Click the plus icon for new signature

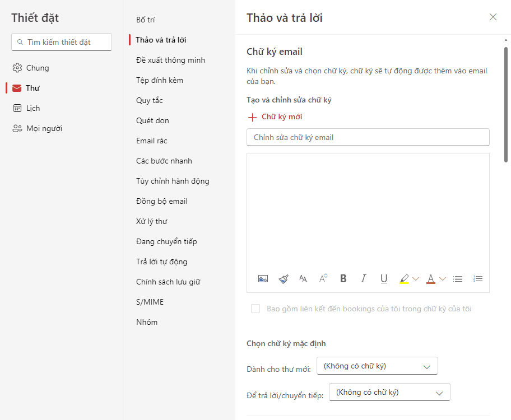[x=252, y=117]
